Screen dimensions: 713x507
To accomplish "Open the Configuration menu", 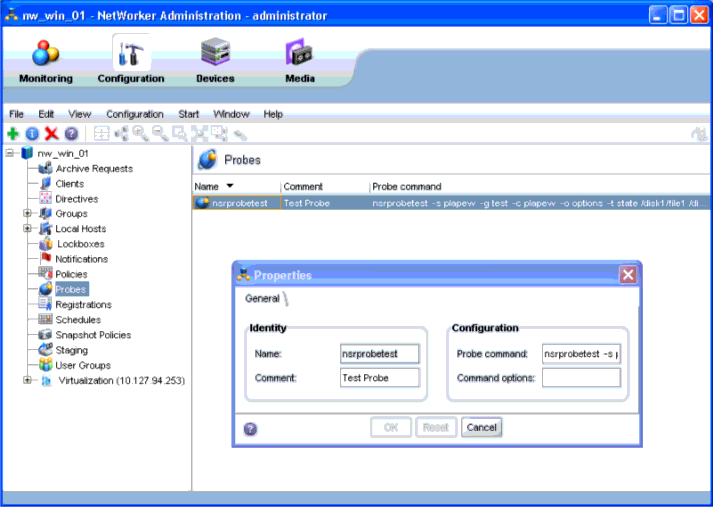I will click(135, 114).
